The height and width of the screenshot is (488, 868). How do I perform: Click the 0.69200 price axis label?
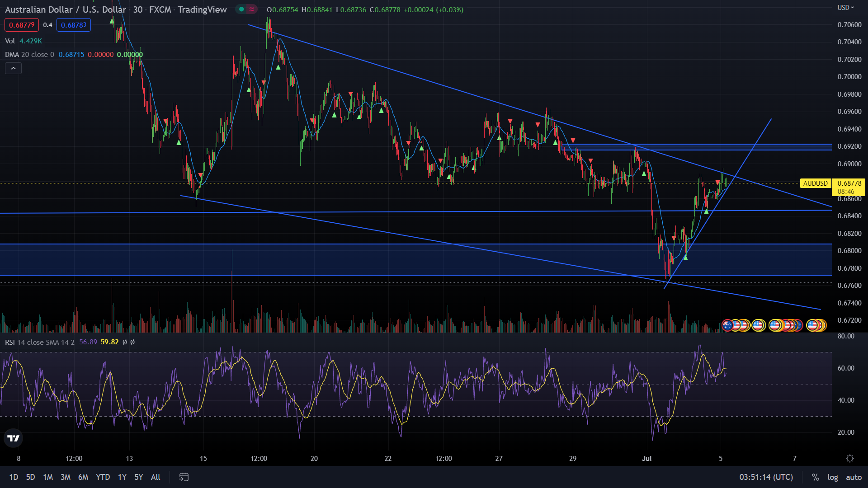pyautogui.click(x=849, y=146)
